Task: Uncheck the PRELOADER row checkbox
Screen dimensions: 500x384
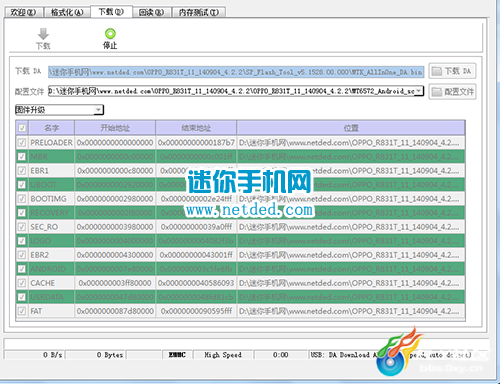Action: point(22,143)
